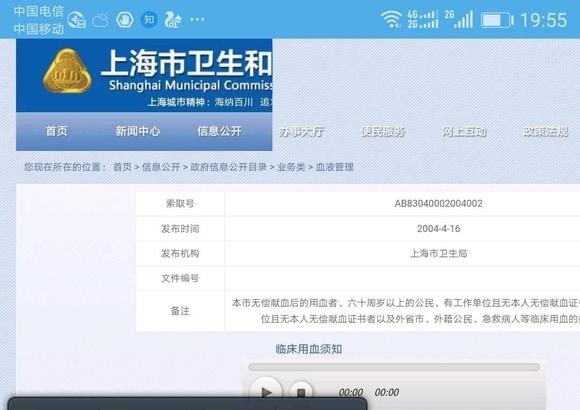
Task: Tap the Zhihu notification icon
Action: [149, 19]
